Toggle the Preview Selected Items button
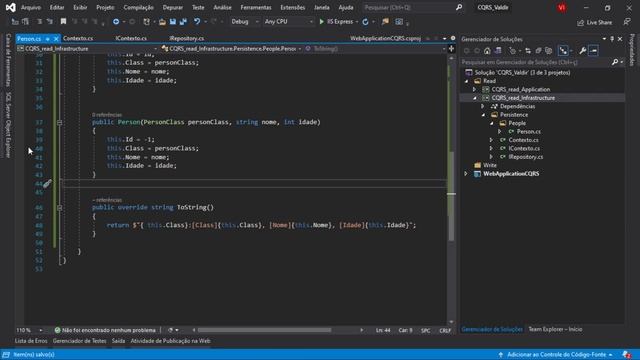This screenshot has height=360, width=640. click(x=593, y=51)
